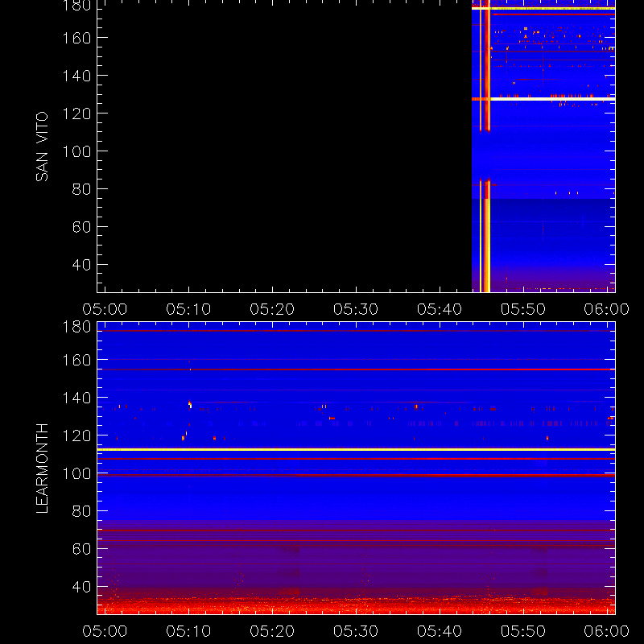Screen dimensions: 644x644
Task: Click the SAN VITO axis title
Action: 42,147
